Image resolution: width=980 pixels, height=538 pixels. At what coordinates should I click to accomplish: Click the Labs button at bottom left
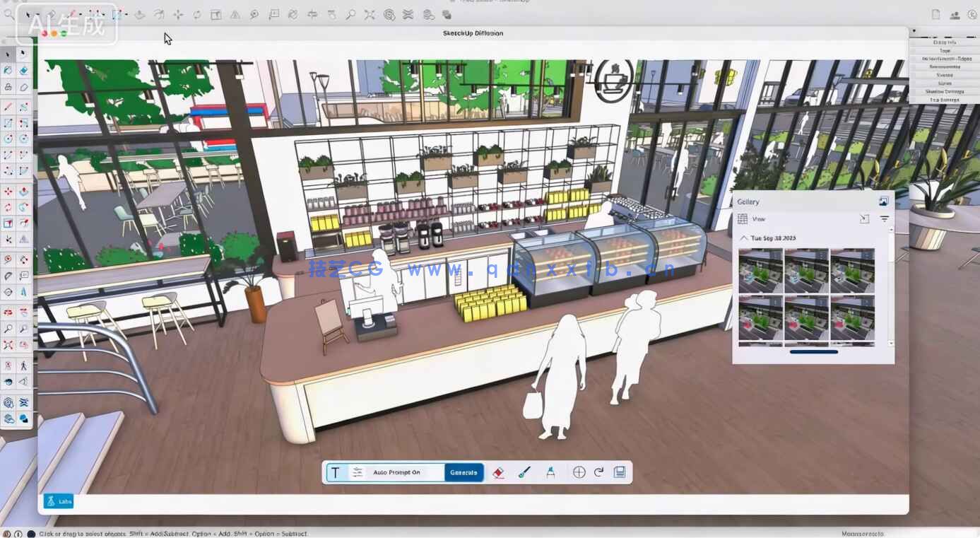[59, 501]
